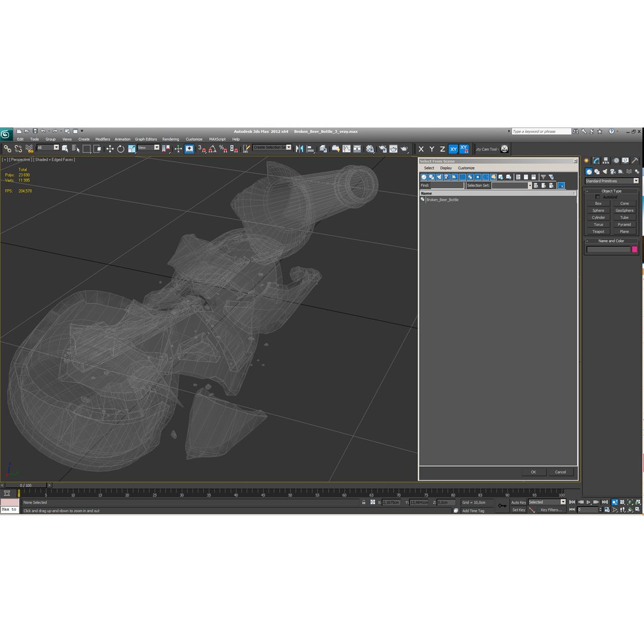Open the Material Editor icon
Viewport: 644px width, 644px height.
coord(370,149)
